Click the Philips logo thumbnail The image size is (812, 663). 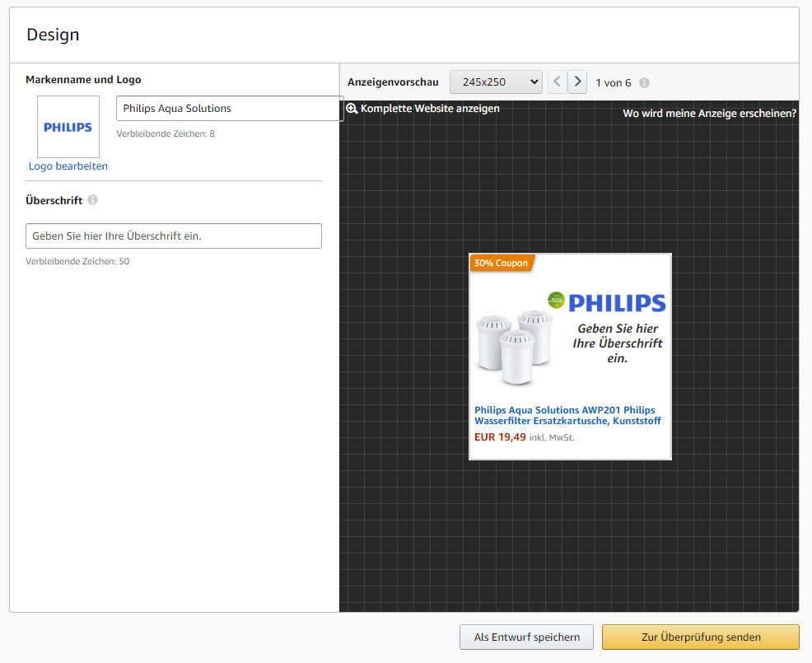tap(68, 126)
